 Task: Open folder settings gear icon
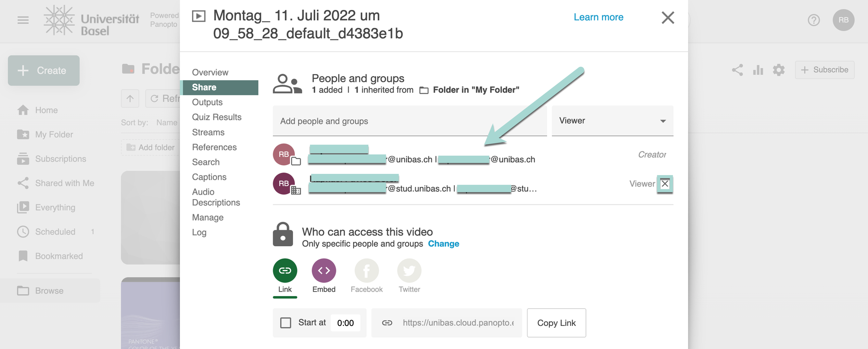coord(778,70)
